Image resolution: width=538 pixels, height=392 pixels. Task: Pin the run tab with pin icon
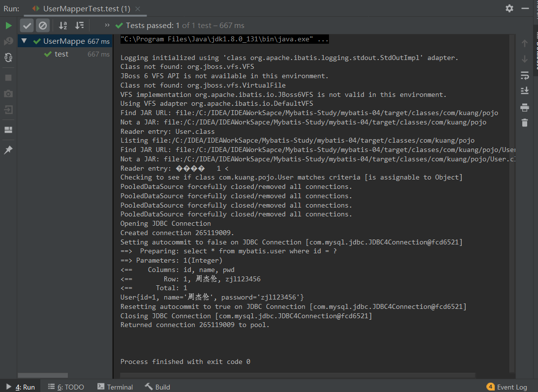[8, 150]
